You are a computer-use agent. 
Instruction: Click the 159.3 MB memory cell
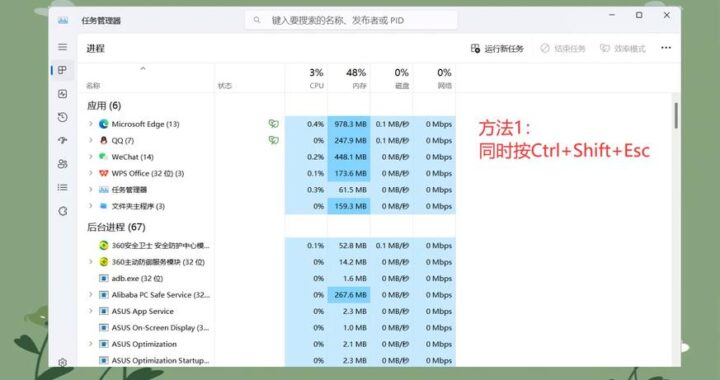[x=349, y=206]
